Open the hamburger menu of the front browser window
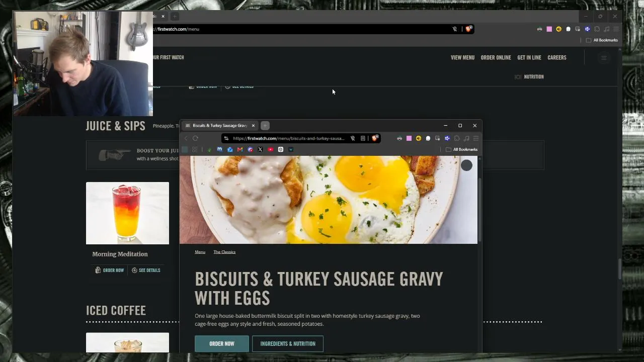The width and height of the screenshot is (644, 362). coord(475,138)
